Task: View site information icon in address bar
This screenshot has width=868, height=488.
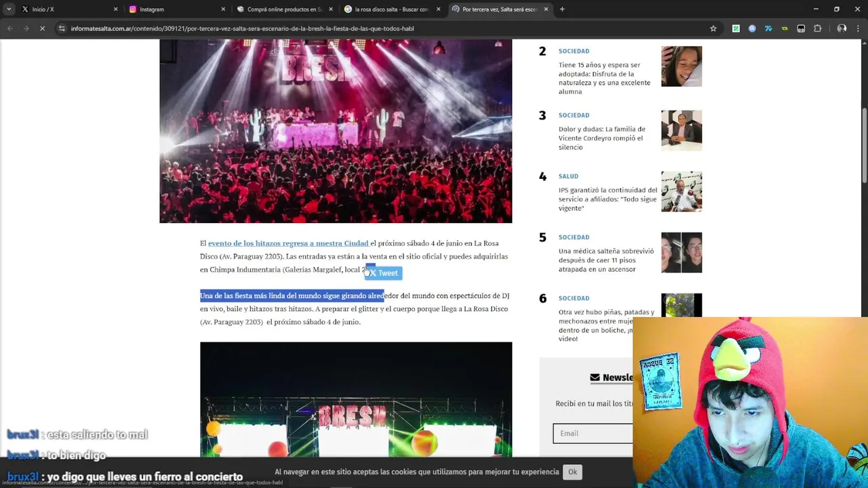Action: (62, 28)
